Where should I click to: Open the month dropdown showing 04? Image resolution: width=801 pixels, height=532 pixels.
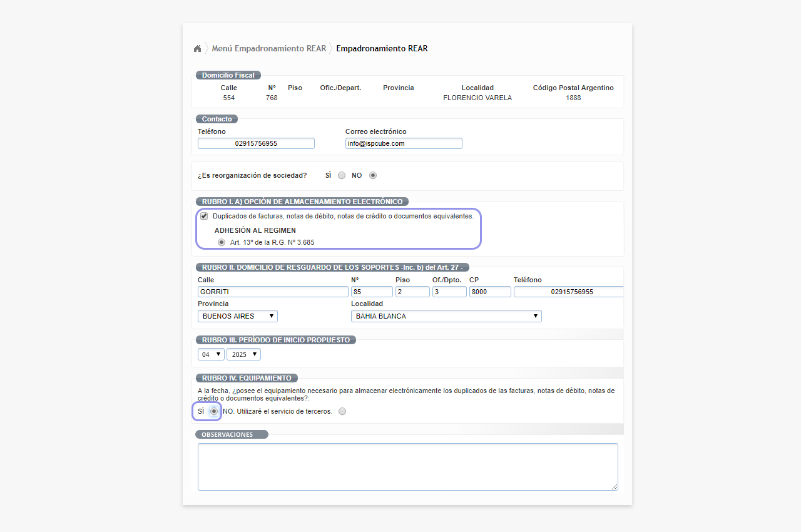tap(211, 354)
